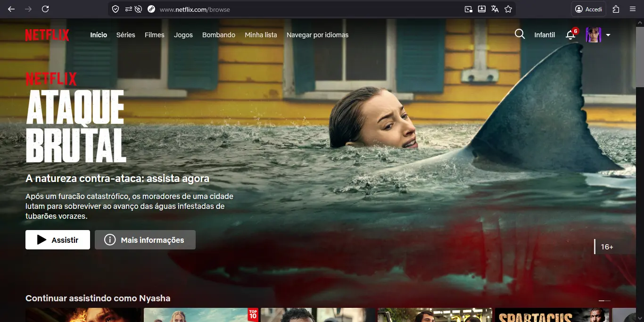Screen dimensions: 644x322
Task: Bookmark this page with the star icon
Action: point(508,9)
